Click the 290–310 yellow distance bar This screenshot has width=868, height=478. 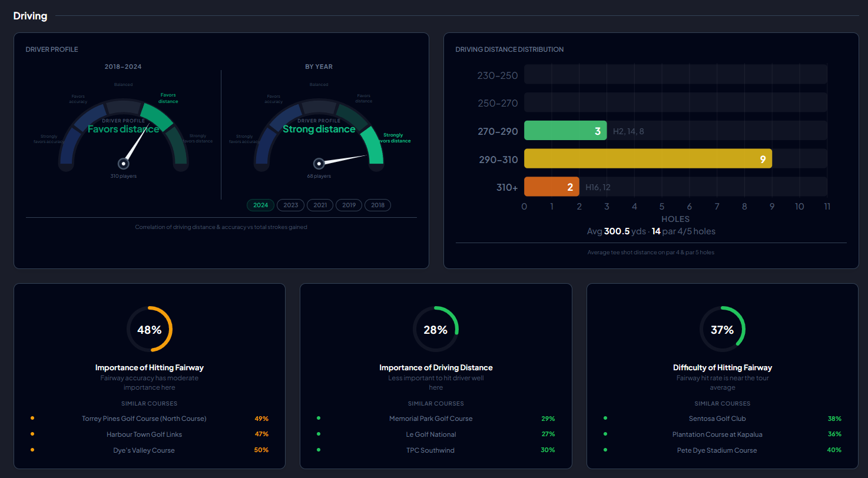pyautogui.click(x=648, y=159)
